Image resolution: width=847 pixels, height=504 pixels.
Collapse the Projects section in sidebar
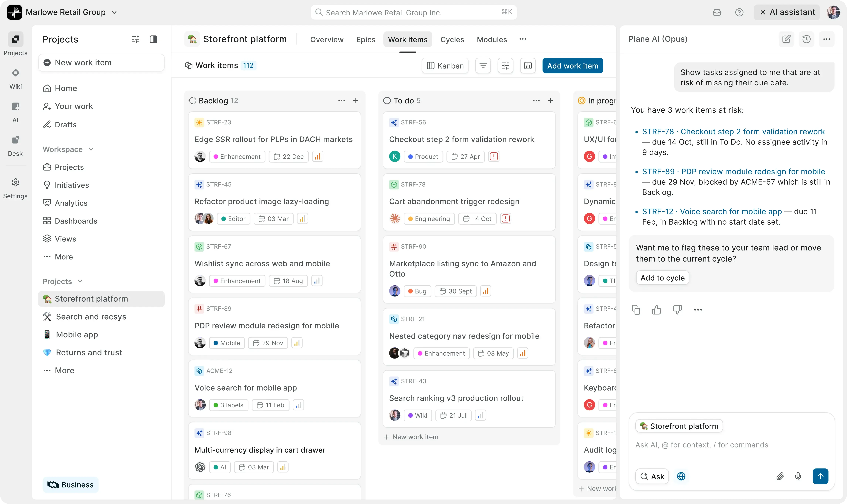(x=62, y=281)
